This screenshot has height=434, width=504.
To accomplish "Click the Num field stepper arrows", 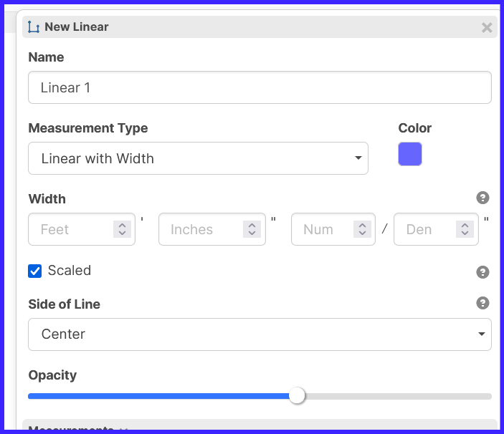I will coord(362,229).
